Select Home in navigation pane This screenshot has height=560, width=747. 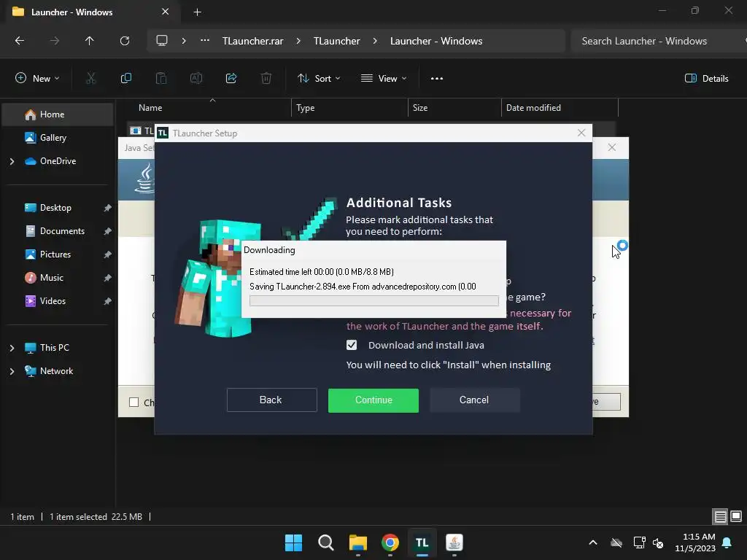[58, 114]
